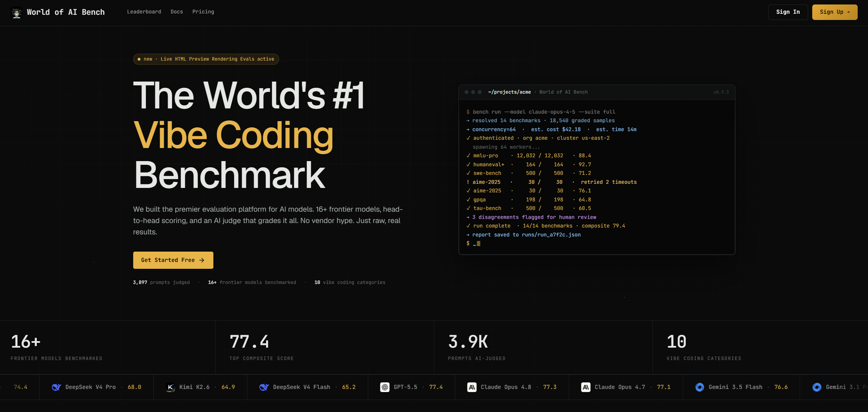Click the tau-bench result row
Image resolution: width=868 pixels, height=412 pixels.
coord(529,209)
